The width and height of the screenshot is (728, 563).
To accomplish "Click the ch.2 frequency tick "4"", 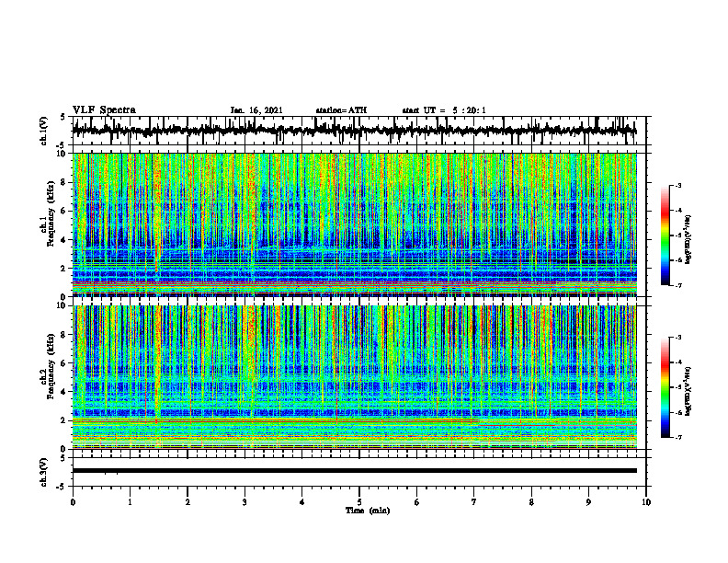I will click(63, 392).
